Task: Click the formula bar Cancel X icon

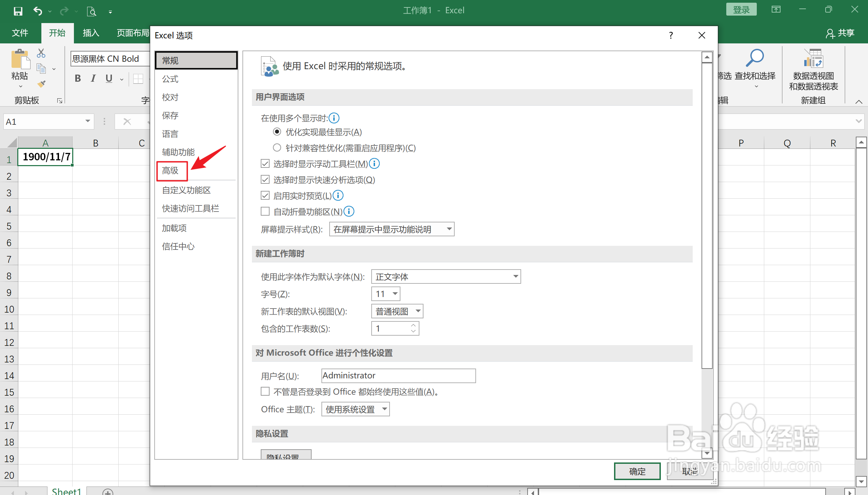Action: (x=127, y=121)
